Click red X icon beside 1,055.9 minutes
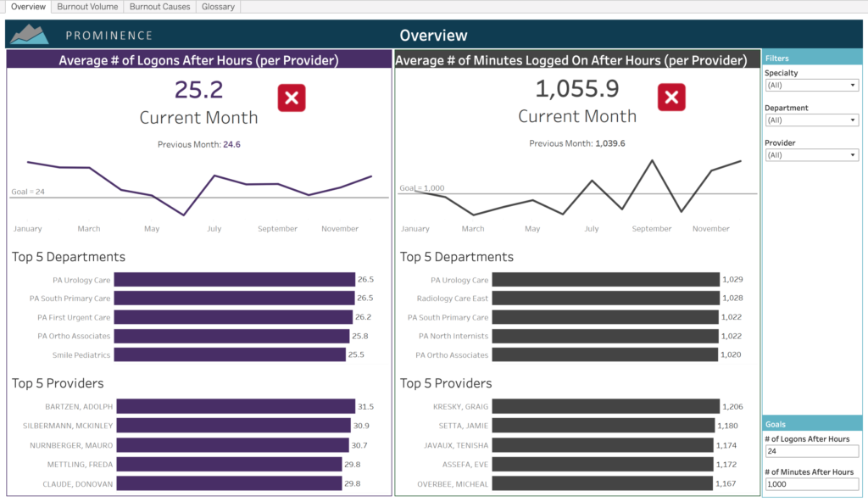868x502 pixels. 671,98
